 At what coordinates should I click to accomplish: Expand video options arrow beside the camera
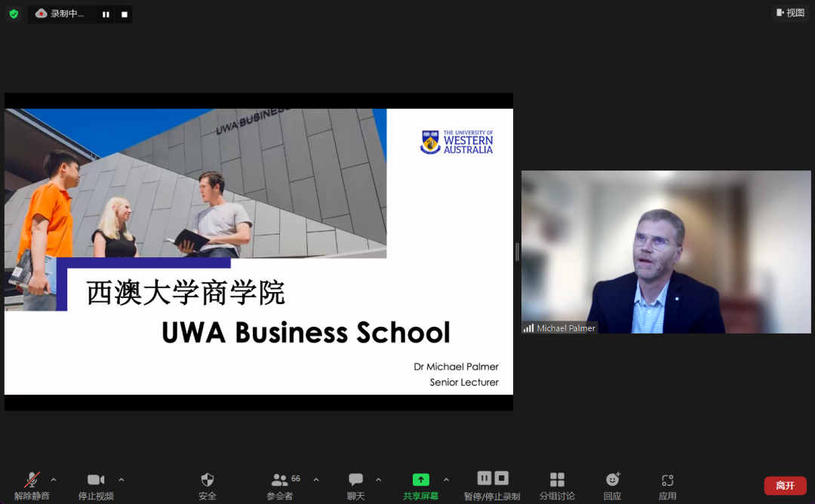click(x=121, y=480)
